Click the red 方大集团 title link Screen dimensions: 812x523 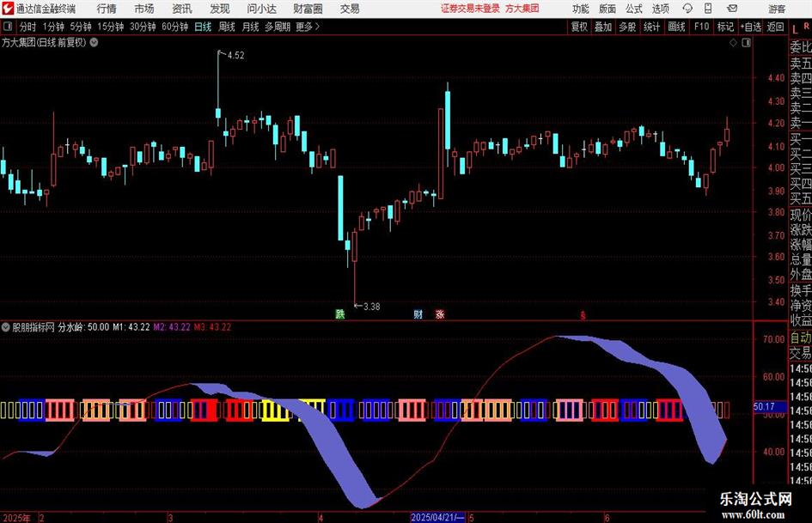tap(522, 9)
